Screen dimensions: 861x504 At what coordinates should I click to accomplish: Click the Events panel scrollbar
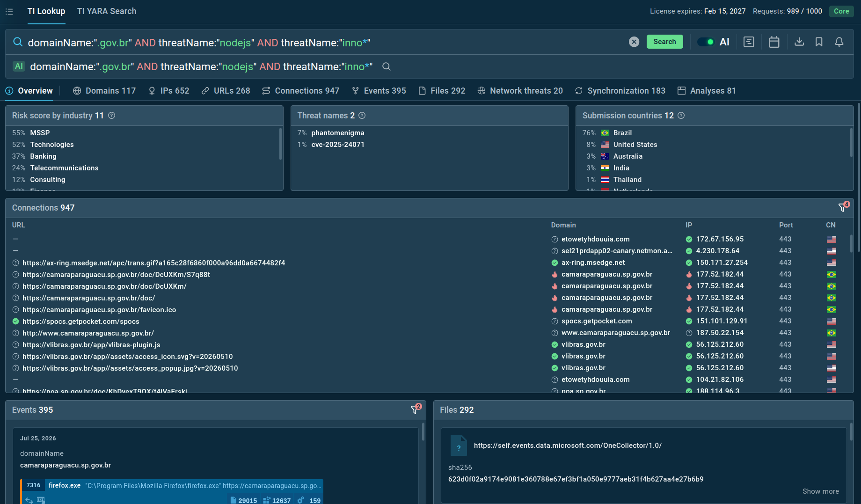423,431
